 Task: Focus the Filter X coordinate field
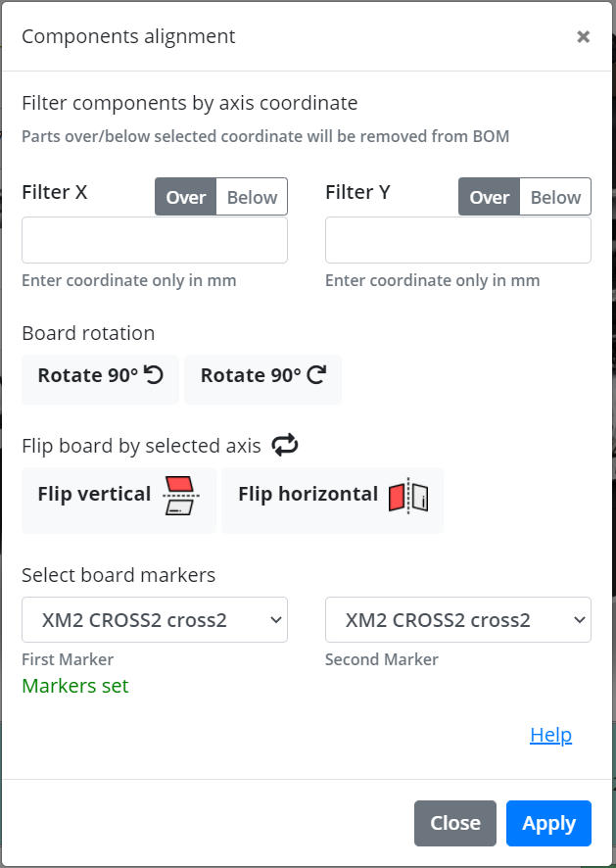point(155,240)
